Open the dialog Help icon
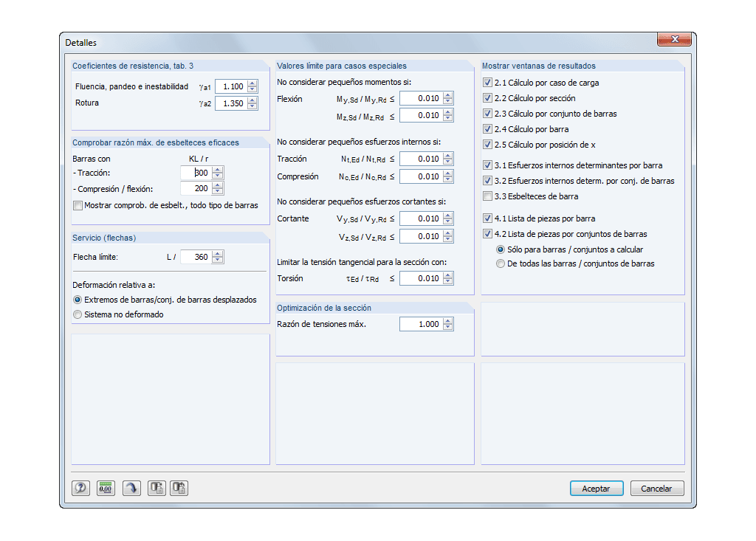The height and width of the screenshot is (541, 756). click(x=80, y=488)
